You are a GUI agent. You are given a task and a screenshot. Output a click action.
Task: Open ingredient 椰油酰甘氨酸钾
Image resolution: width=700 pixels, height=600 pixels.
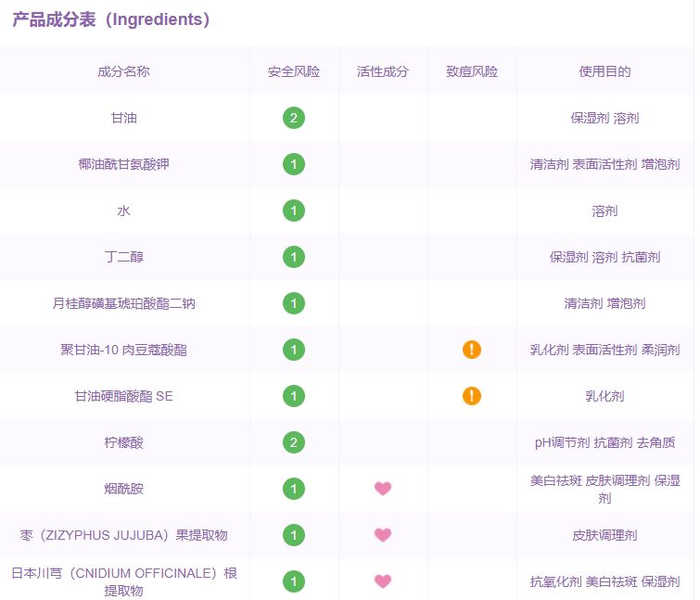point(123,164)
